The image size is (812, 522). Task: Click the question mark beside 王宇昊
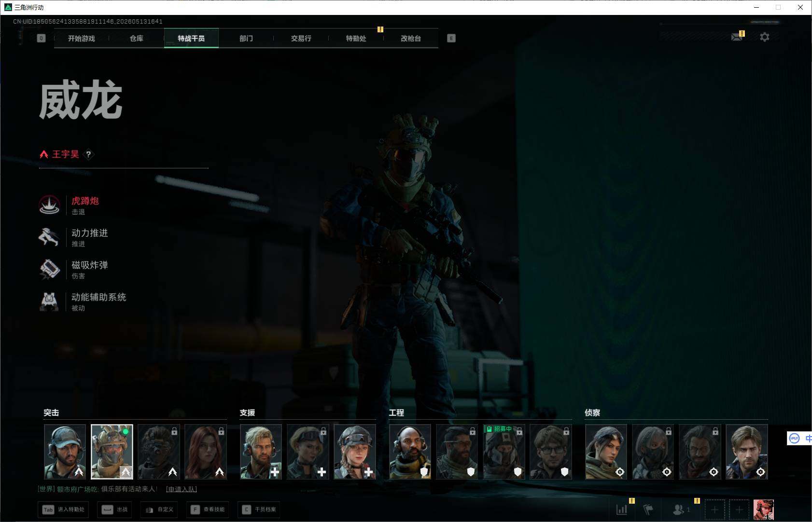pyautogui.click(x=88, y=154)
